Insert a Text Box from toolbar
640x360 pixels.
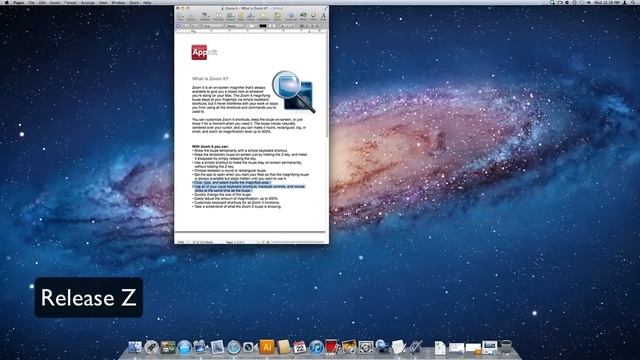pos(218,16)
